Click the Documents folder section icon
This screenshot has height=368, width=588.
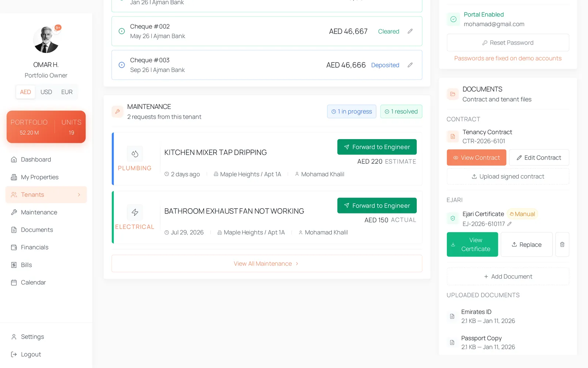453,94
